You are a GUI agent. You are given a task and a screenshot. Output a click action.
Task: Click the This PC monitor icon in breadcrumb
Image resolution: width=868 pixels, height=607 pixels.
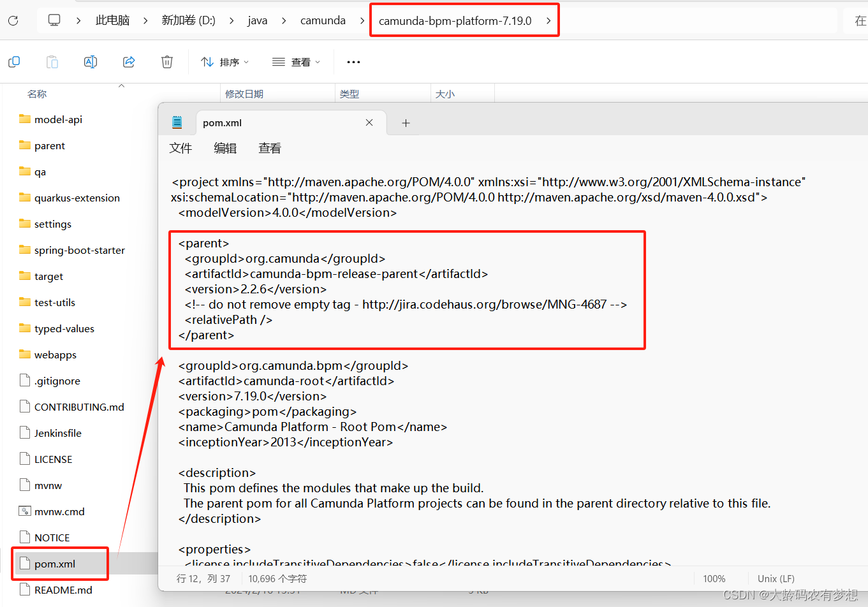[x=54, y=20]
